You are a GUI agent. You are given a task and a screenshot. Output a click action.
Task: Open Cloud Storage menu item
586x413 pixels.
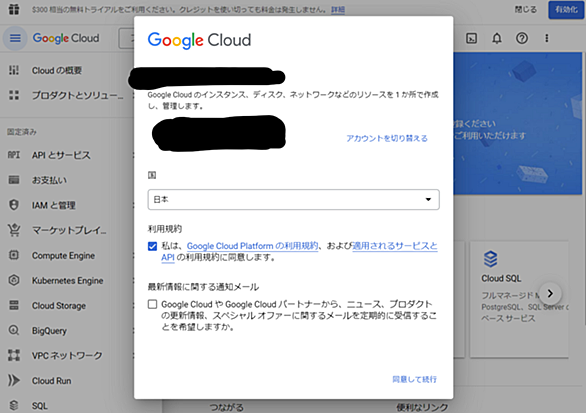pyautogui.click(x=59, y=306)
